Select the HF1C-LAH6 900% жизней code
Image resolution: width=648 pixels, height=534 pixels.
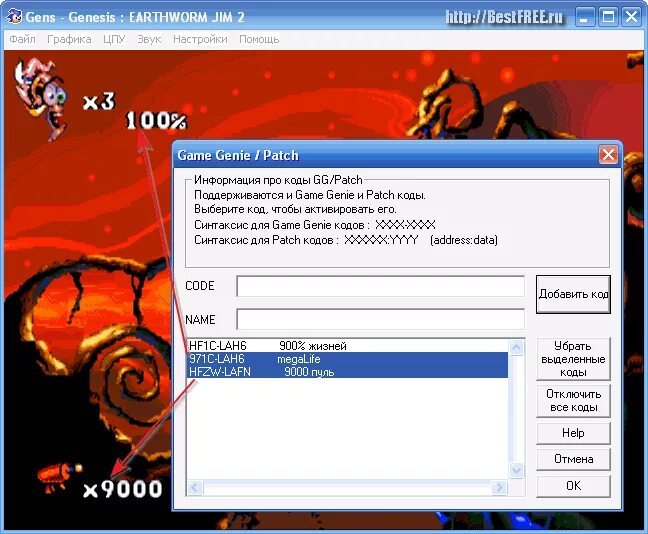coord(347,346)
